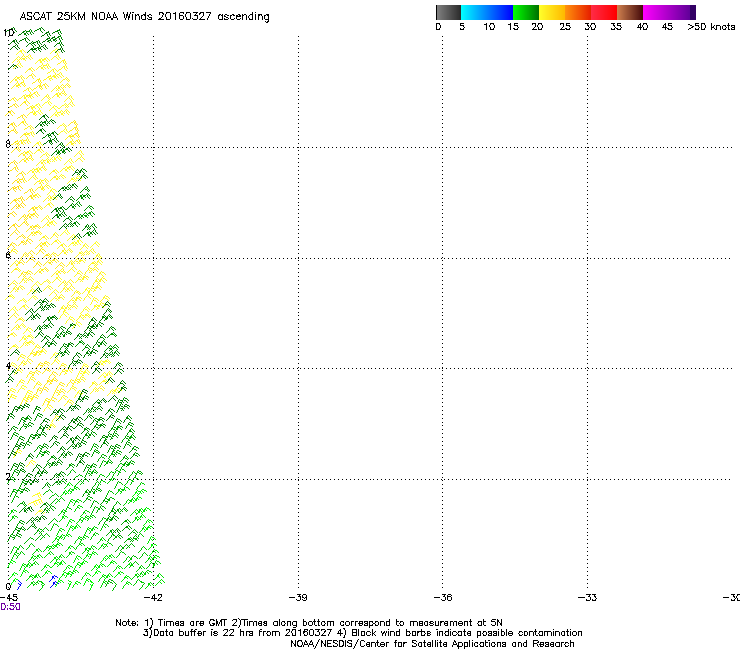Click the '-45' longitude axis label

(9, 598)
